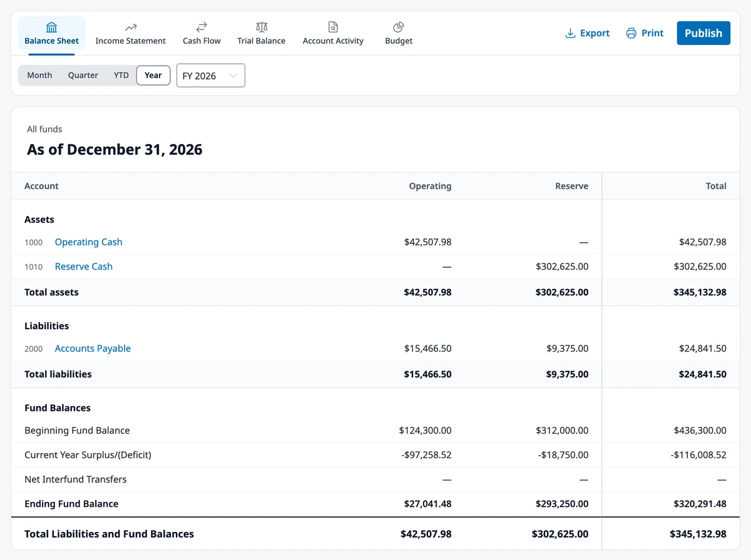The width and height of the screenshot is (751, 560).
Task: Click the Accounts Payable value $15,466.50
Action: 428,349
